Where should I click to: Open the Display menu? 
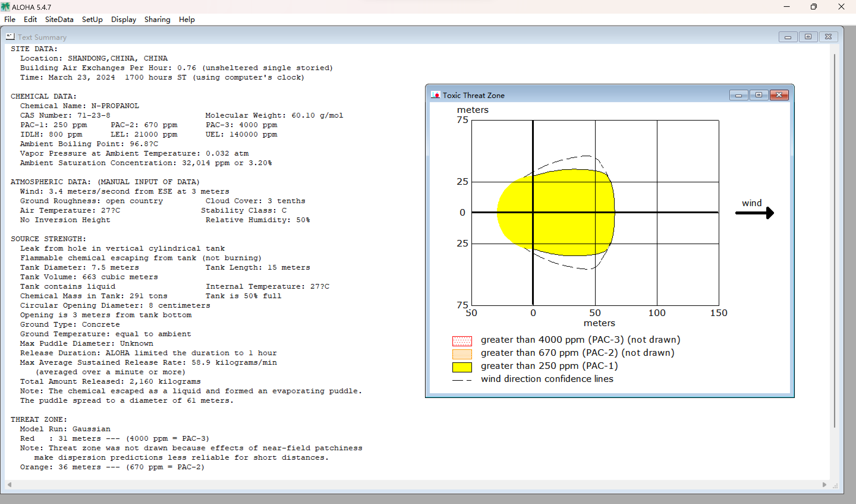[x=123, y=19]
